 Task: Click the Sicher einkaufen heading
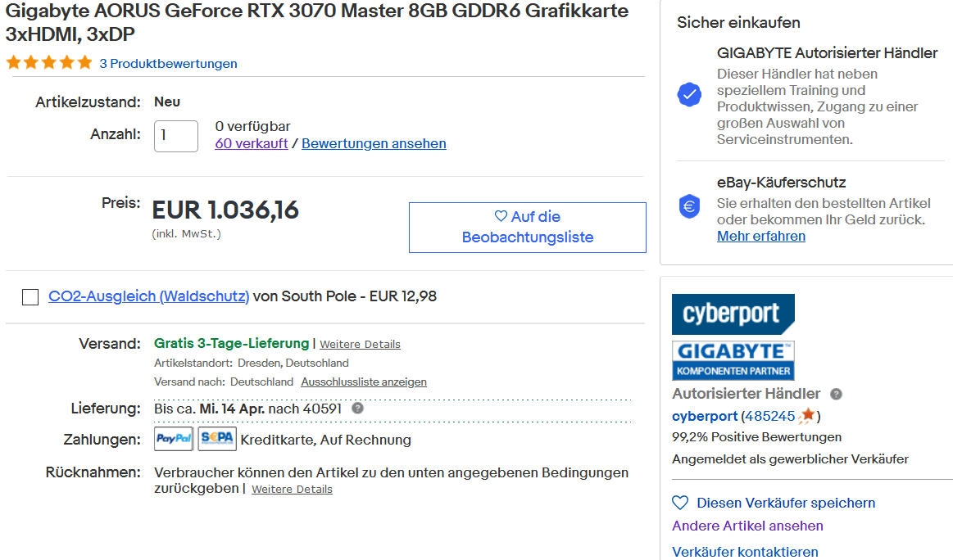coord(738,22)
